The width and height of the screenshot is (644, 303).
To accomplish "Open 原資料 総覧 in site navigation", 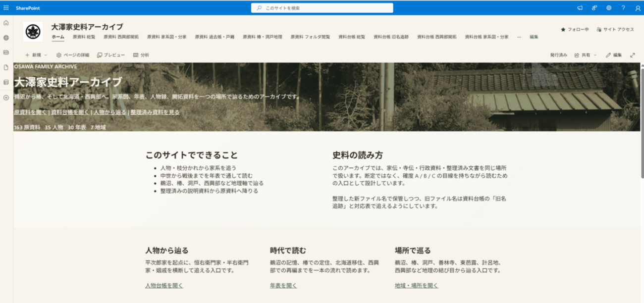I will click(x=84, y=37).
